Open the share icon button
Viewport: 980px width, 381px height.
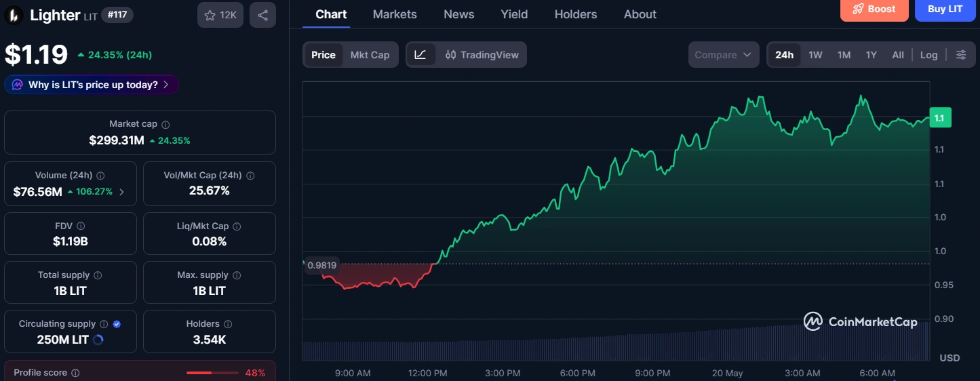(262, 15)
